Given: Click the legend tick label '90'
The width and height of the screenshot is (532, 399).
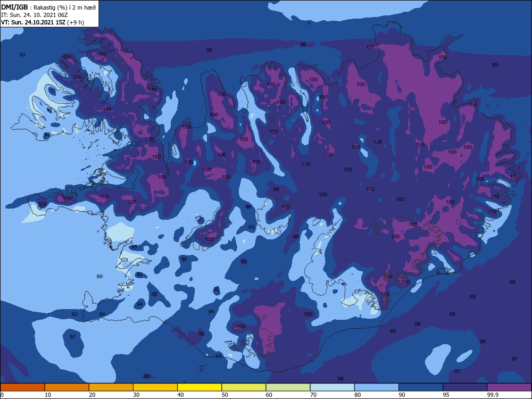Looking at the screenshot, I should click(x=402, y=395).
